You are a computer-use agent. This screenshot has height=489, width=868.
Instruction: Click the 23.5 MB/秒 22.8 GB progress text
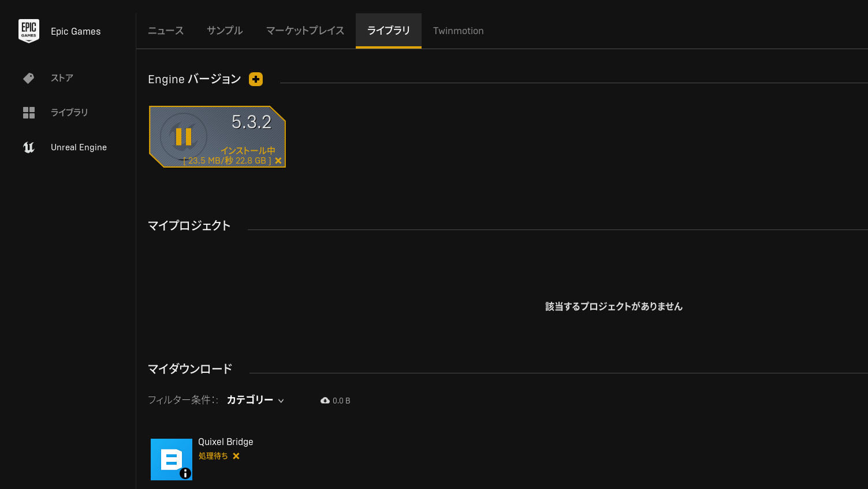point(227,161)
